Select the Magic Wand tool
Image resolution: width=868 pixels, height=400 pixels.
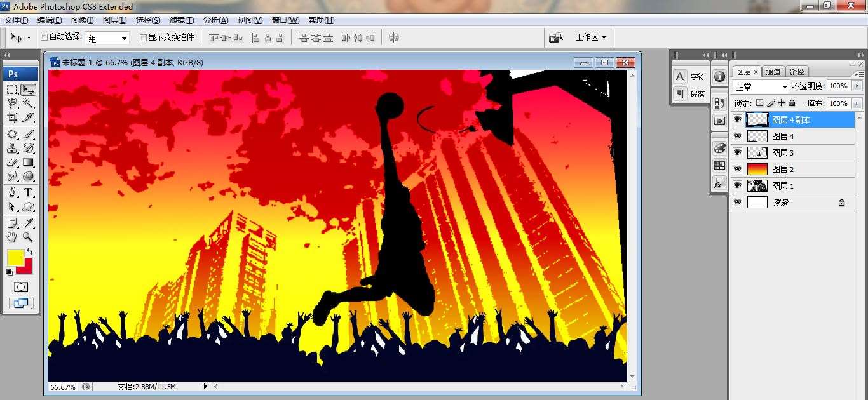(x=29, y=103)
